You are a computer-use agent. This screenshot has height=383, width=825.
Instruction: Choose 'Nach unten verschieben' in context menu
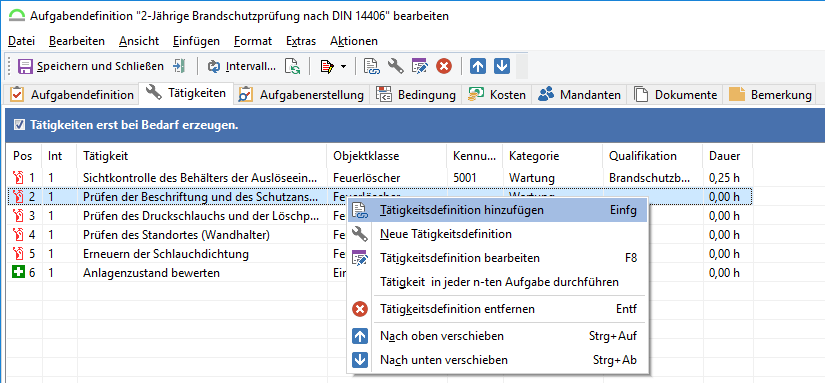[497, 360]
